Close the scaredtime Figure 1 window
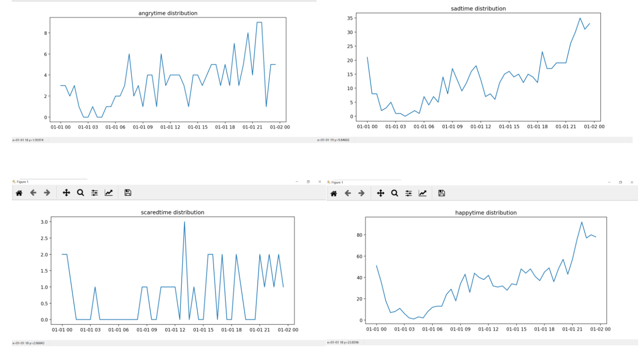This screenshot has height=349, width=644. point(319,182)
